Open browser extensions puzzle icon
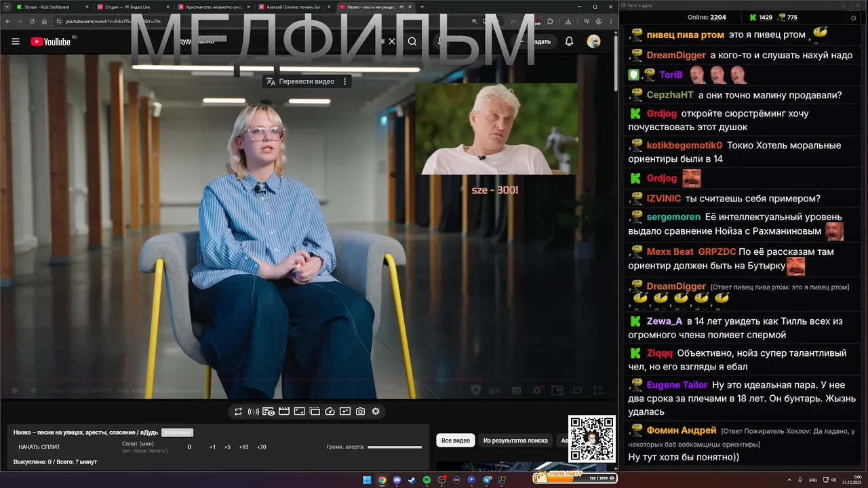The image size is (868, 488). click(550, 21)
